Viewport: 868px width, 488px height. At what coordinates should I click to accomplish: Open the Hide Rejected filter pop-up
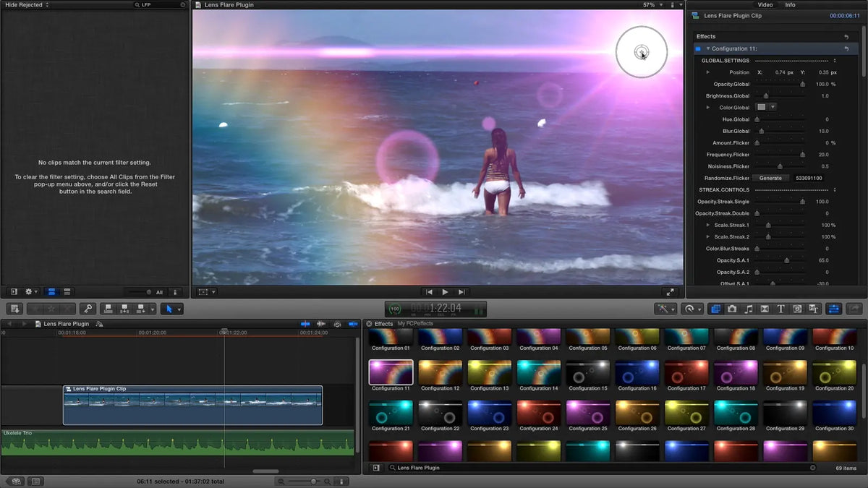(x=27, y=4)
